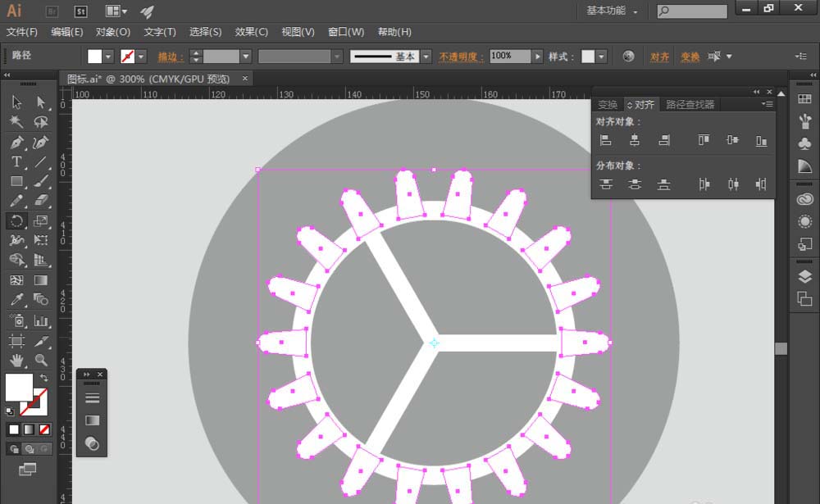820x504 pixels.
Task: Open stroke weight dropdown
Action: pyautogui.click(x=246, y=57)
